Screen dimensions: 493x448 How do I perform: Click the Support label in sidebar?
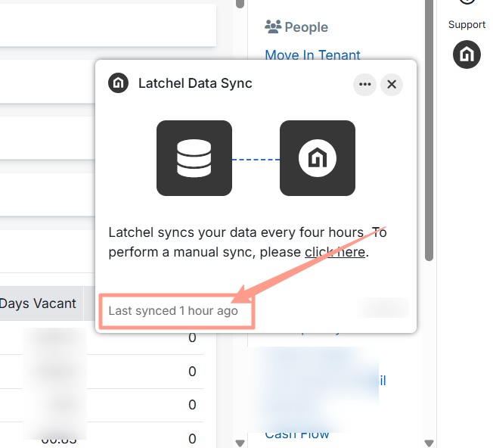click(x=467, y=24)
